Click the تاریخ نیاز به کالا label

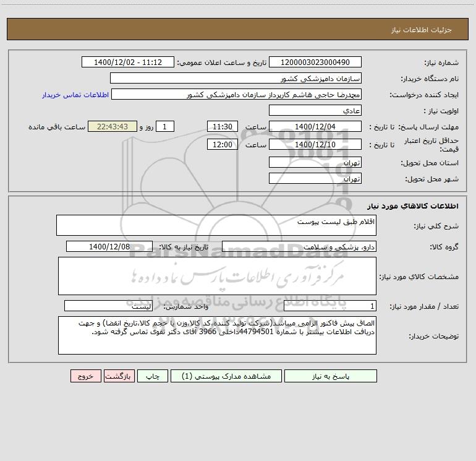[x=184, y=247]
